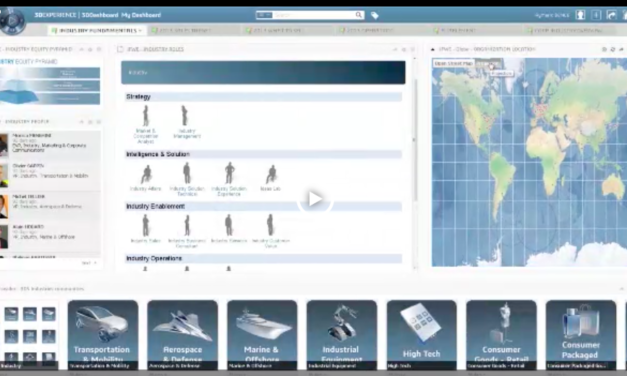Open the Industry grid overview tile
This screenshot has width=627, height=376.
(x=29, y=335)
